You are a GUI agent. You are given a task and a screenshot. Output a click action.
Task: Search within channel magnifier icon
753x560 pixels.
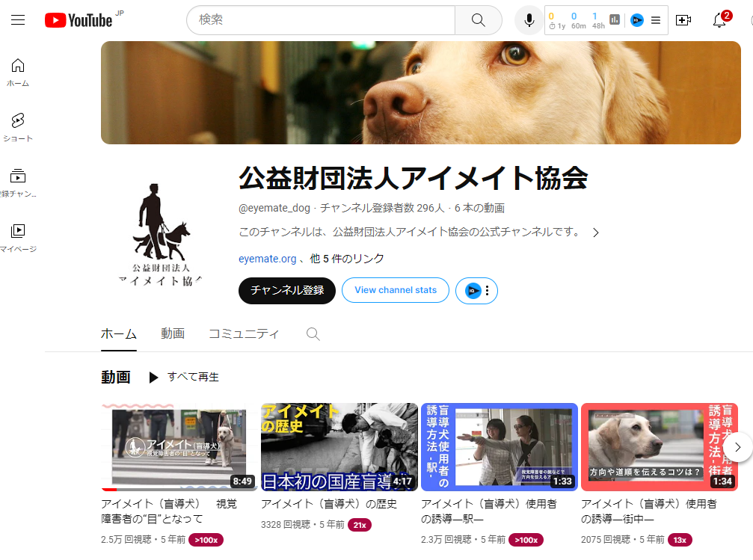[313, 334]
